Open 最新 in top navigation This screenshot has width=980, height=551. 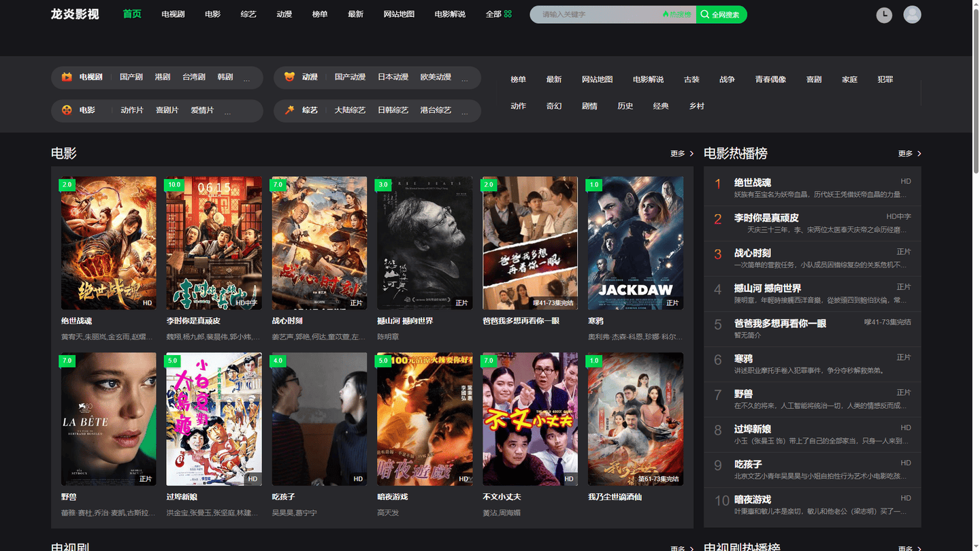(x=355, y=14)
